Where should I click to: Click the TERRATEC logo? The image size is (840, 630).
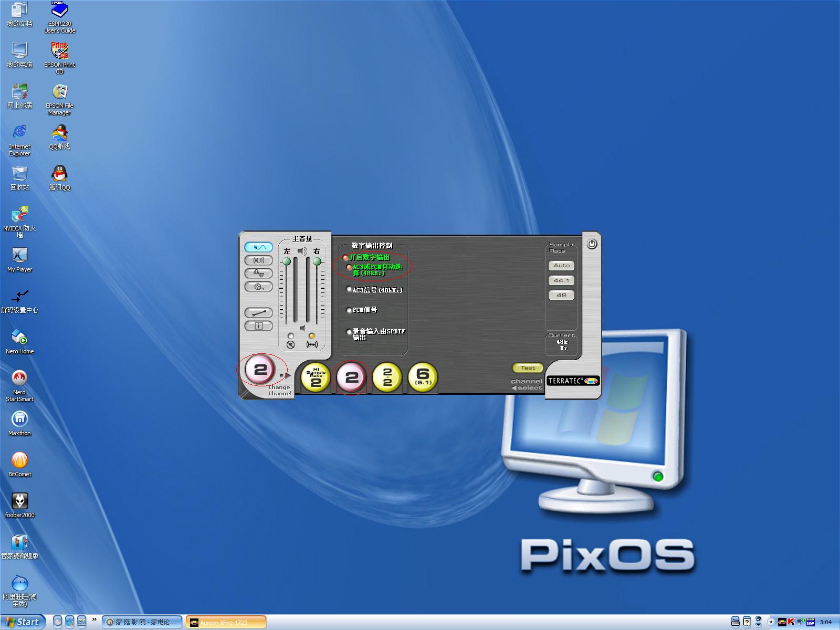click(x=573, y=381)
